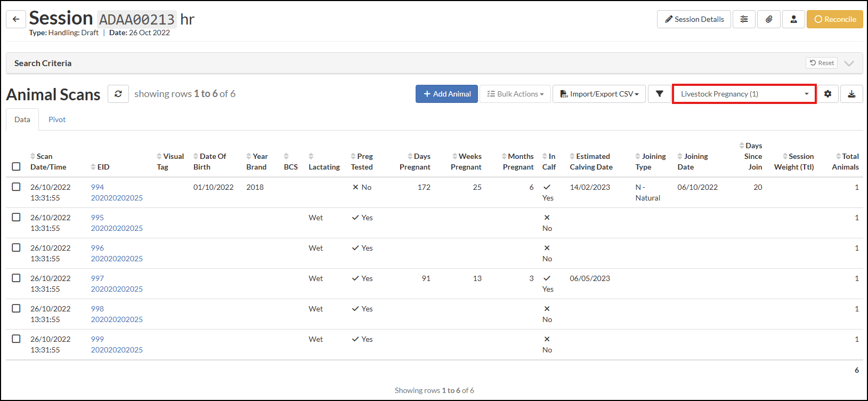The height and width of the screenshot is (401, 868).
Task: Click the Add Animal button
Action: (x=447, y=94)
